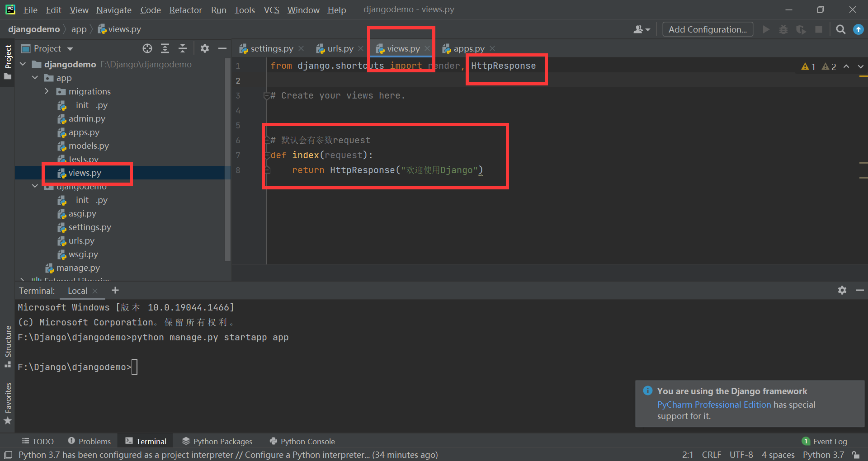Viewport: 868px width, 461px height.
Task: Collapse the djangodemo root folder
Action: pos(23,64)
